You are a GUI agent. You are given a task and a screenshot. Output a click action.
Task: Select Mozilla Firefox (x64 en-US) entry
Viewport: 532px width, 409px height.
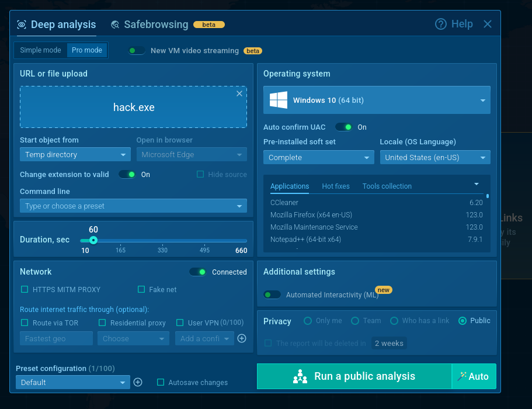pyautogui.click(x=376, y=215)
